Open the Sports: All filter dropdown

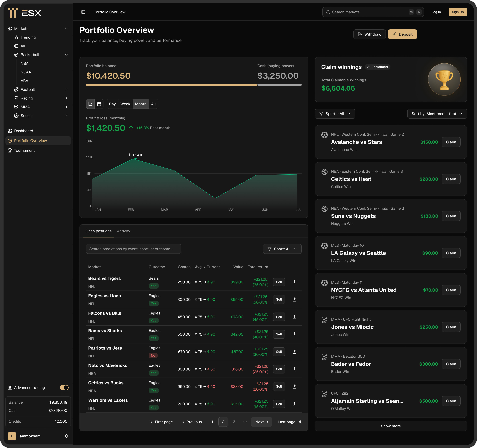[x=335, y=114]
